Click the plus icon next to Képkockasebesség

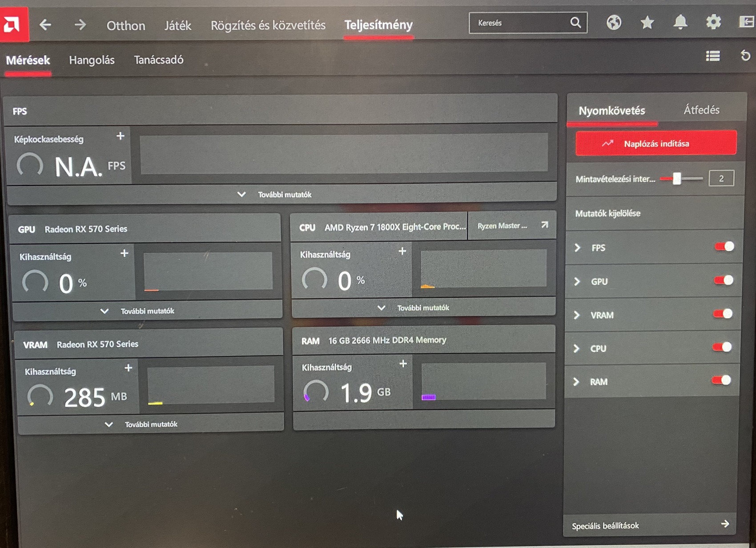[x=120, y=137]
